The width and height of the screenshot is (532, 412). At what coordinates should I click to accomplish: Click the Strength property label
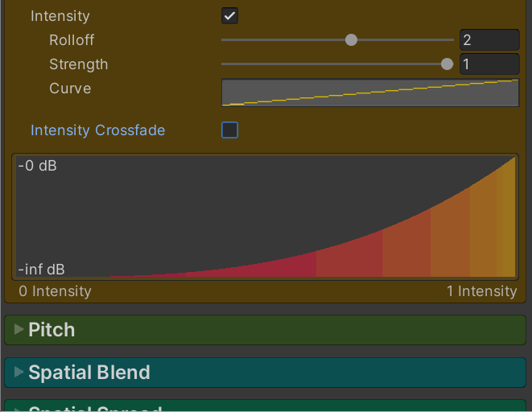(x=78, y=64)
